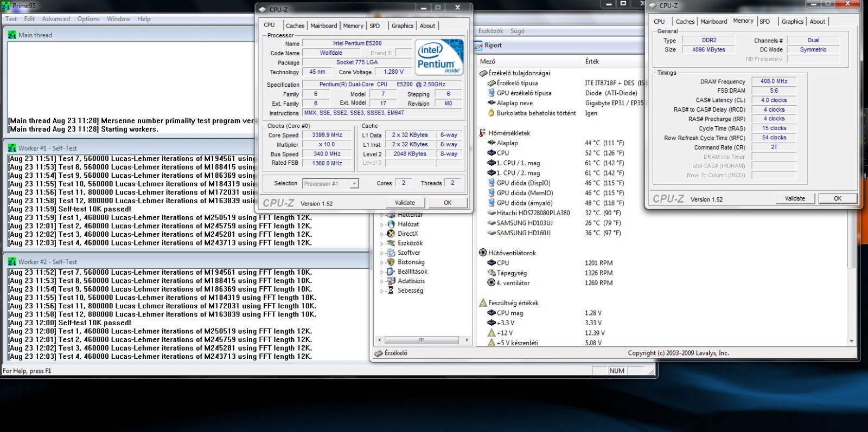Click the Sebesség hourglass tree icon

click(x=391, y=291)
